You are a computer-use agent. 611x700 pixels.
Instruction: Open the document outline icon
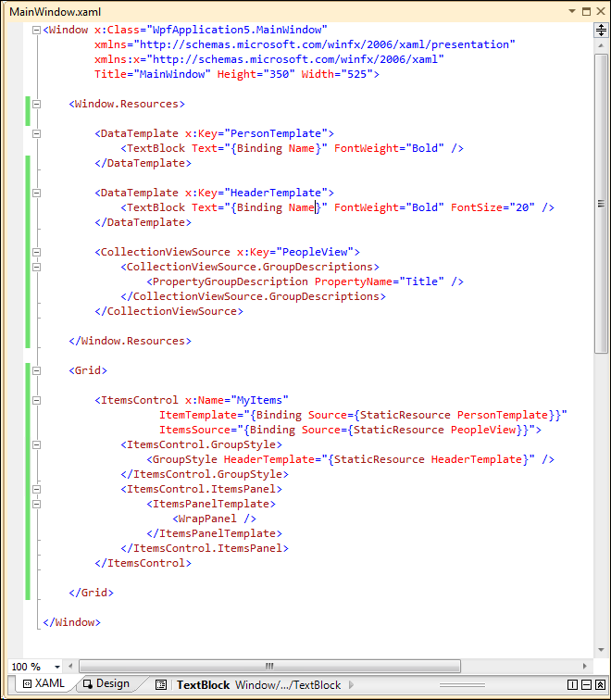point(161,685)
